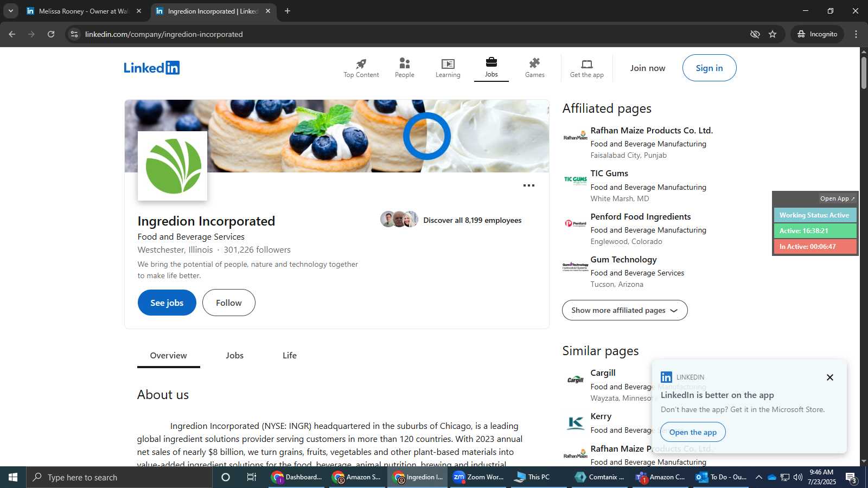The image size is (868, 488).
Task: Click the third-party cookies blocked eye icon
Action: pos(755,34)
